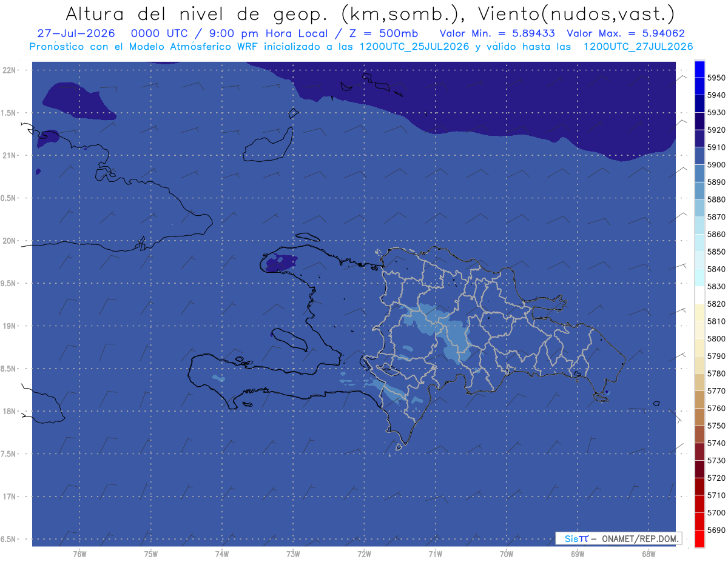Click the "68W" longitude label
728x562 pixels.
(649, 554)
